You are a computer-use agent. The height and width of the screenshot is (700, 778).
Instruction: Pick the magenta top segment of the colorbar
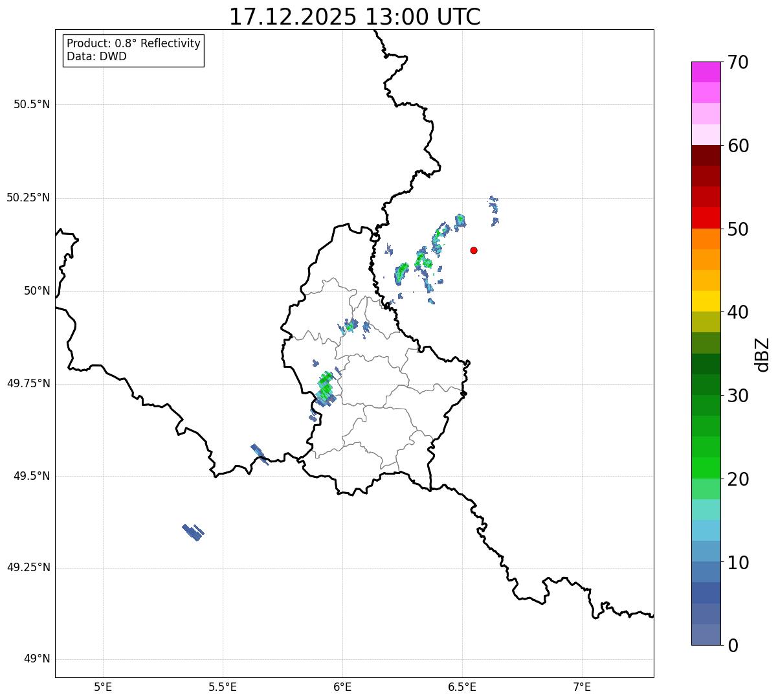pos(706,72)
